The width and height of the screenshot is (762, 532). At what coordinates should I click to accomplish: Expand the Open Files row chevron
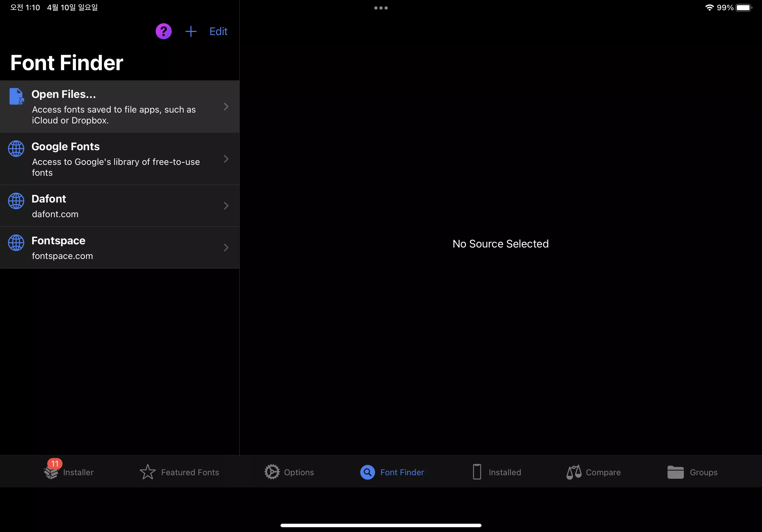pyautogui.click(x=226, y=107)
